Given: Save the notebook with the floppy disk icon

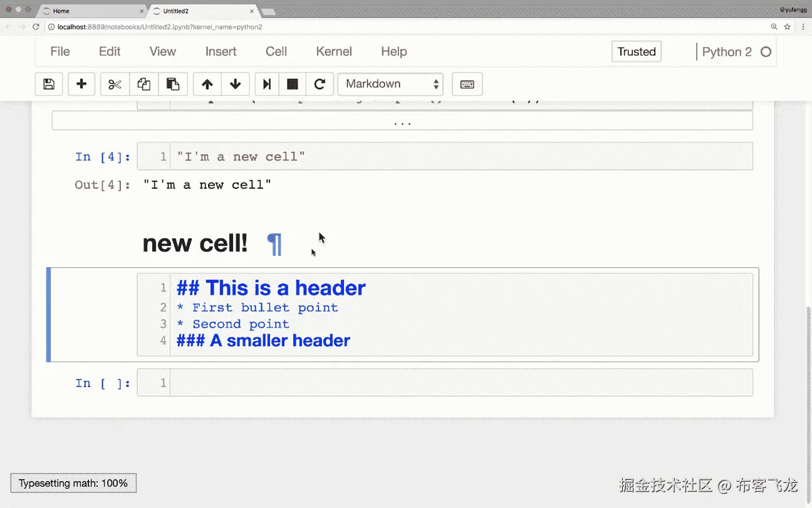Looking at the screenshot, I should coord(49,84).
